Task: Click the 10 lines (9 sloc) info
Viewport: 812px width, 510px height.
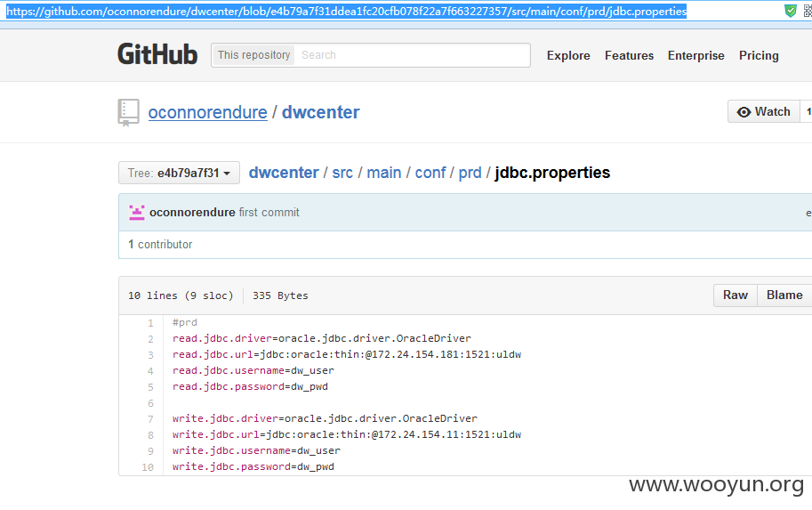Action: point(181,295)
